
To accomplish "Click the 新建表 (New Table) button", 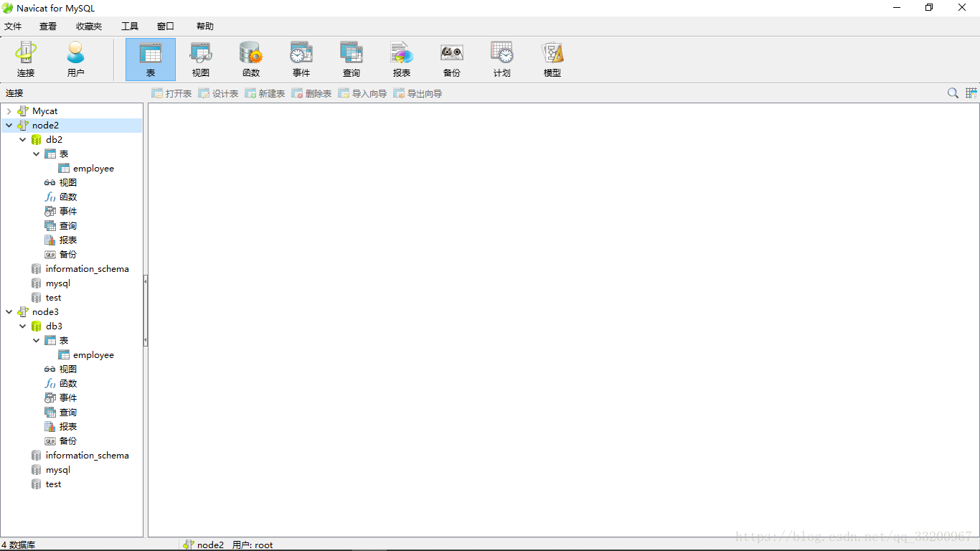I will tap(265, 94).
